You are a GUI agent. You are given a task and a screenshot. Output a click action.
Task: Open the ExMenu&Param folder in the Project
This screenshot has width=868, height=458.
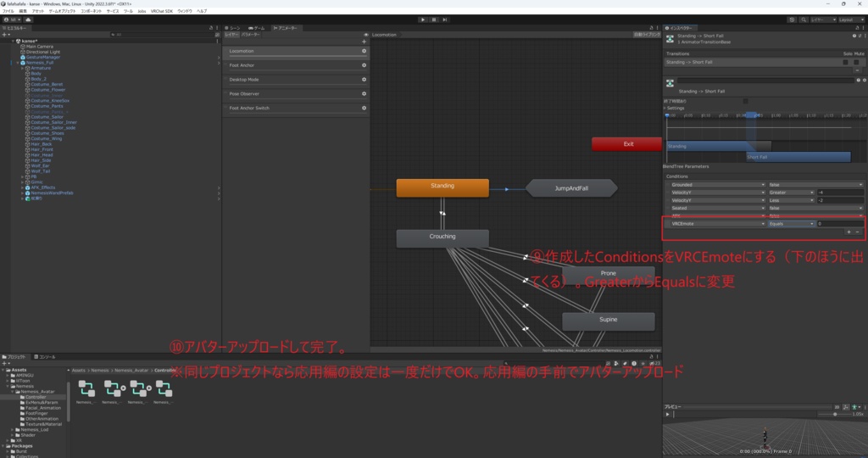[x=42, y=403]
